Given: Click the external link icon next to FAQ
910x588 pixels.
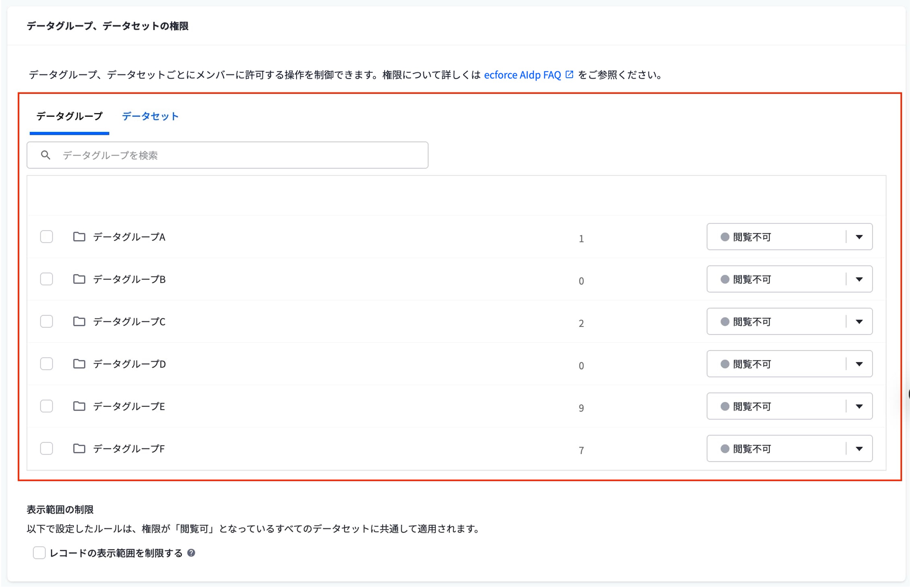Looking at the screenshot, I should tap(569, 75).
